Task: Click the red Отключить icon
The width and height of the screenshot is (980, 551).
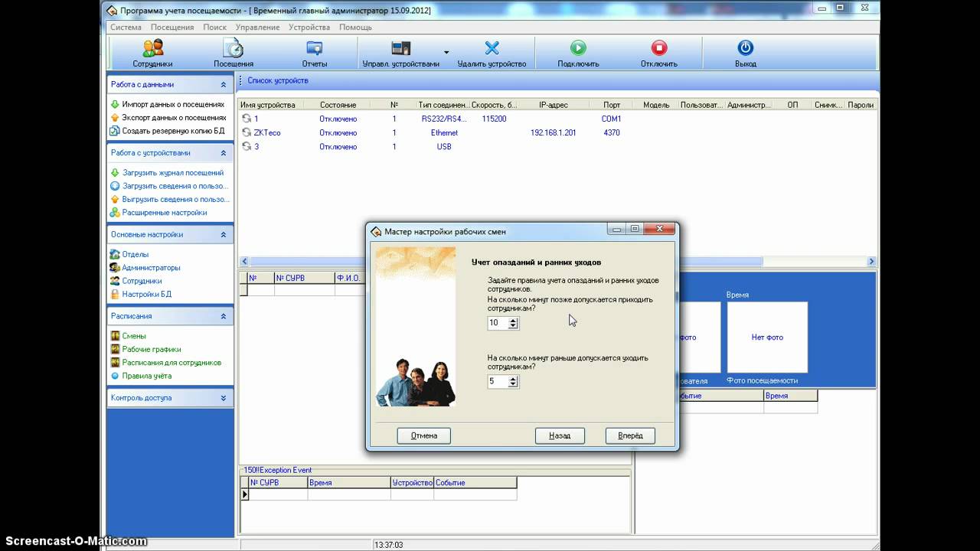Action: click(658, 48)
